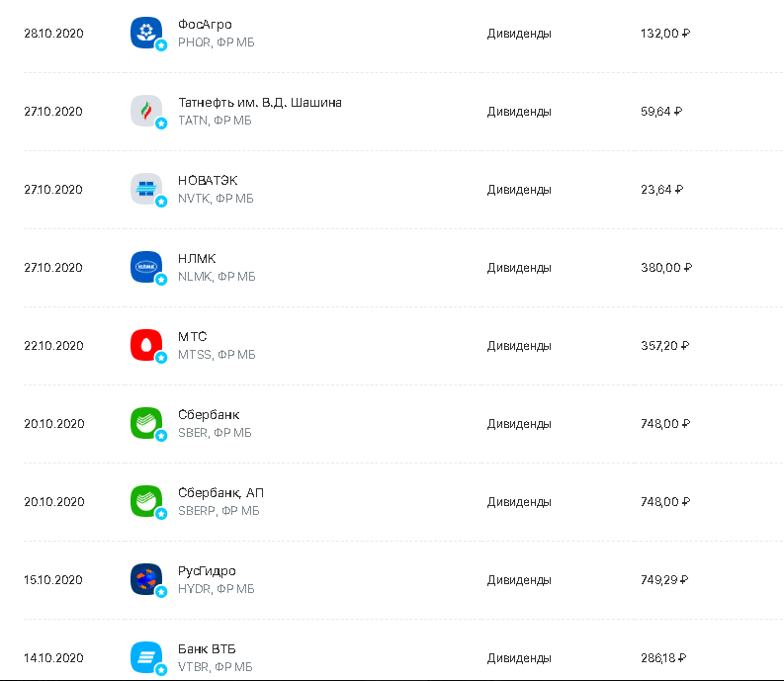
Task: Click the red МТС egg logo
Action: point(146,345)
